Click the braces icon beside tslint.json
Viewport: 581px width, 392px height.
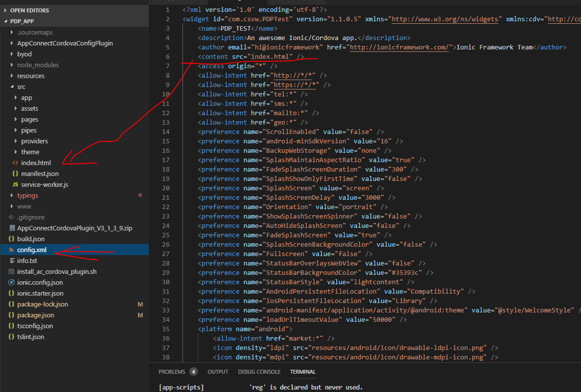click(11, 337)
